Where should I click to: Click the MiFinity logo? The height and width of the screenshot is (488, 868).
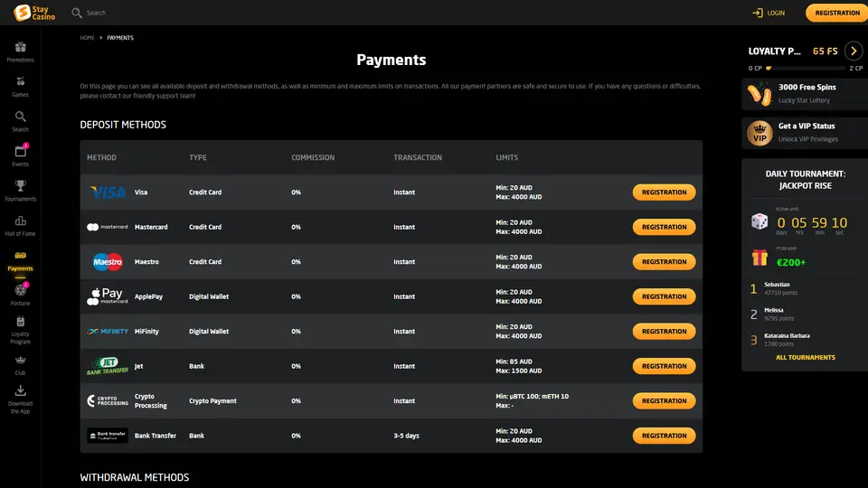[108, 332]
